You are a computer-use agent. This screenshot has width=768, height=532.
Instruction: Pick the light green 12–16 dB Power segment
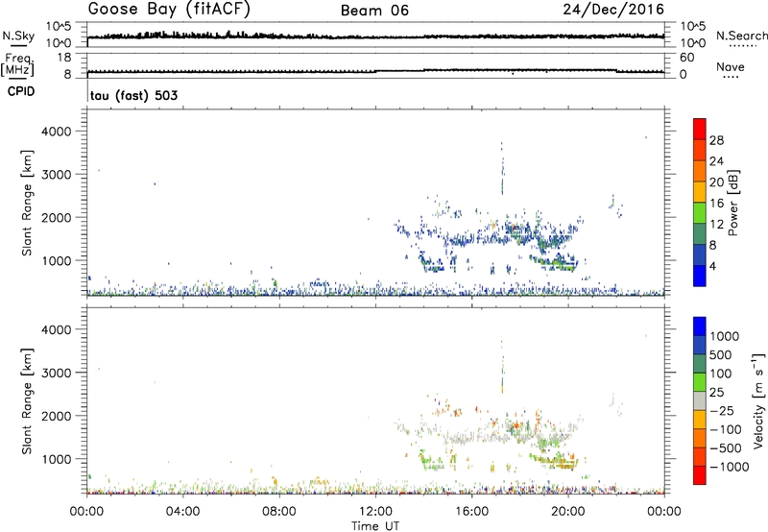point(700,212)
